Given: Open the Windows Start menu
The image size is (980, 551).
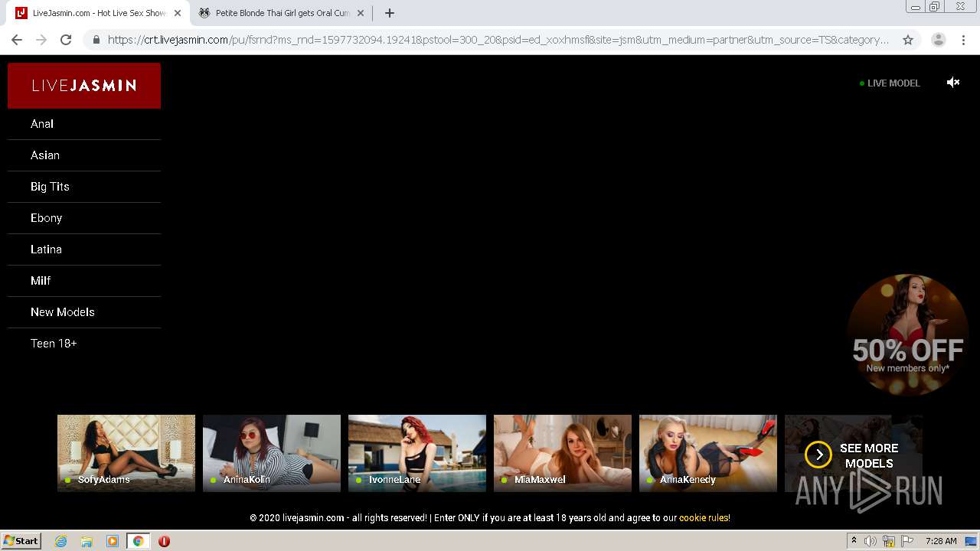Looking at the screenshot, I should 21,541.
